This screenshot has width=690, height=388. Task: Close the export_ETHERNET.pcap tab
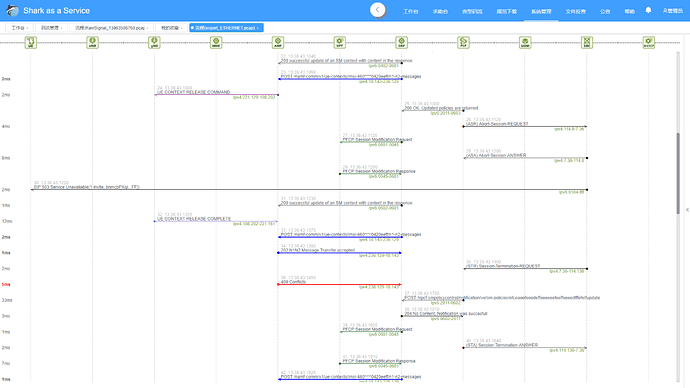tap(257, 28)
